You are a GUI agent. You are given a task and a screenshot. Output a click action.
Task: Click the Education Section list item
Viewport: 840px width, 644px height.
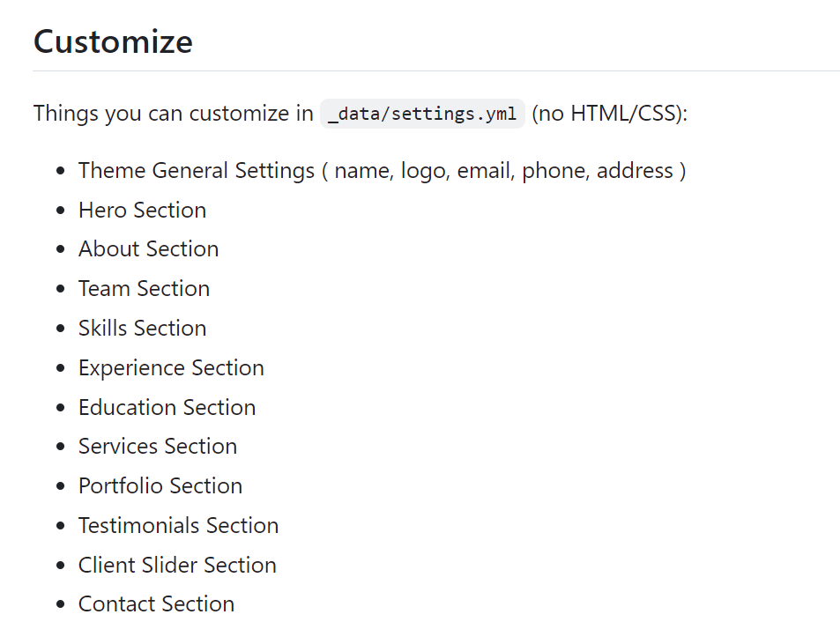[x=167, y=407]
